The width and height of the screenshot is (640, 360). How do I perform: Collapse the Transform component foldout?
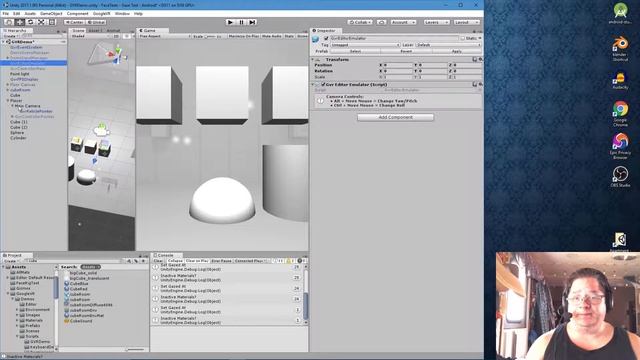tap(313, 60)
